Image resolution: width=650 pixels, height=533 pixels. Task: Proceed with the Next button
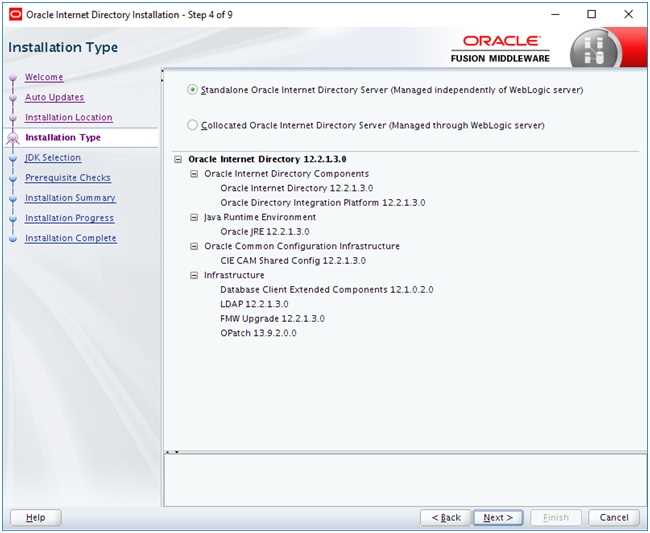pos(498,517)
